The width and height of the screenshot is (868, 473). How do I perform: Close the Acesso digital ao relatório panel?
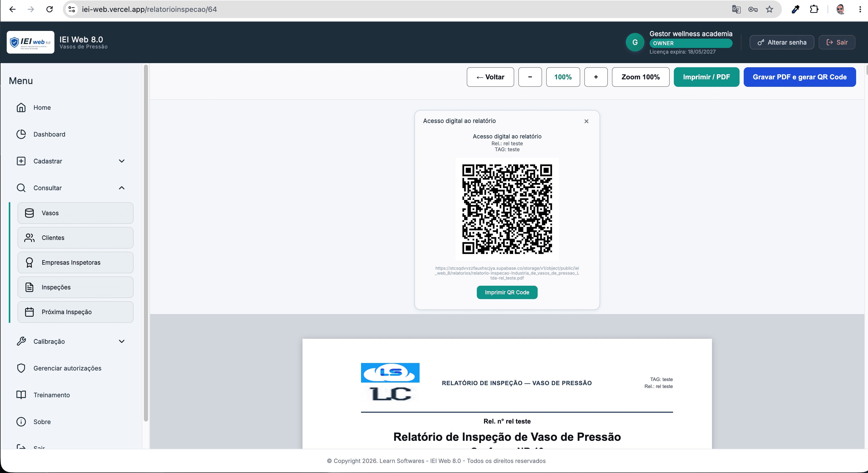(x=587, y=121)
